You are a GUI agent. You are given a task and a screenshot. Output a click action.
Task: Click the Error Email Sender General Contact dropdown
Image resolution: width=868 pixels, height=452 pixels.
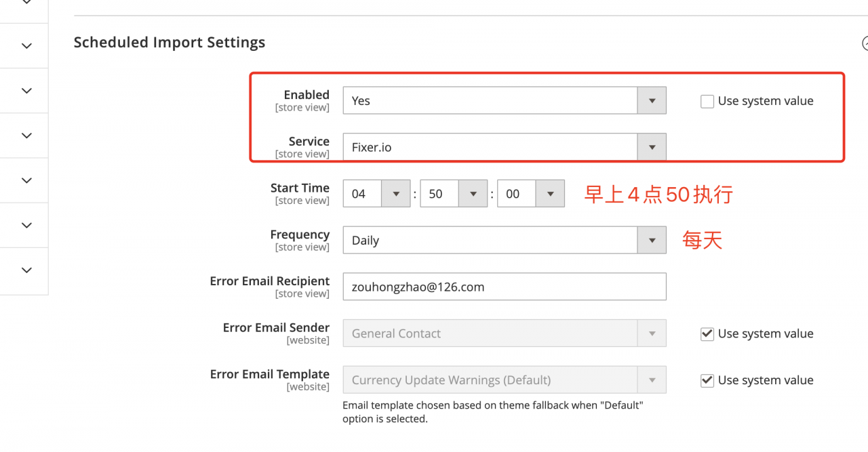click(x=504, y=334)
